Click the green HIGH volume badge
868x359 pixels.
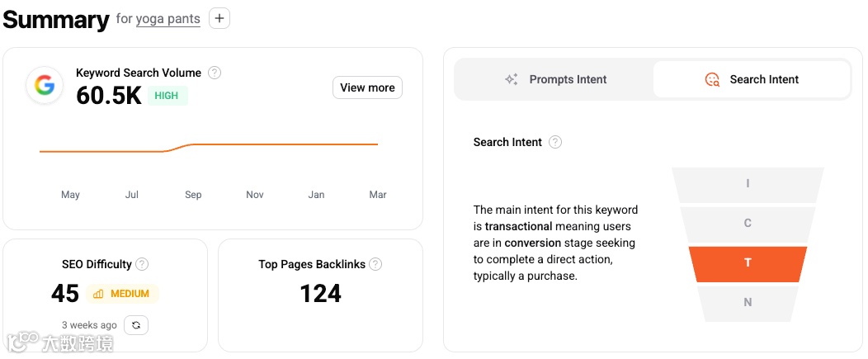tap(167, 96)
